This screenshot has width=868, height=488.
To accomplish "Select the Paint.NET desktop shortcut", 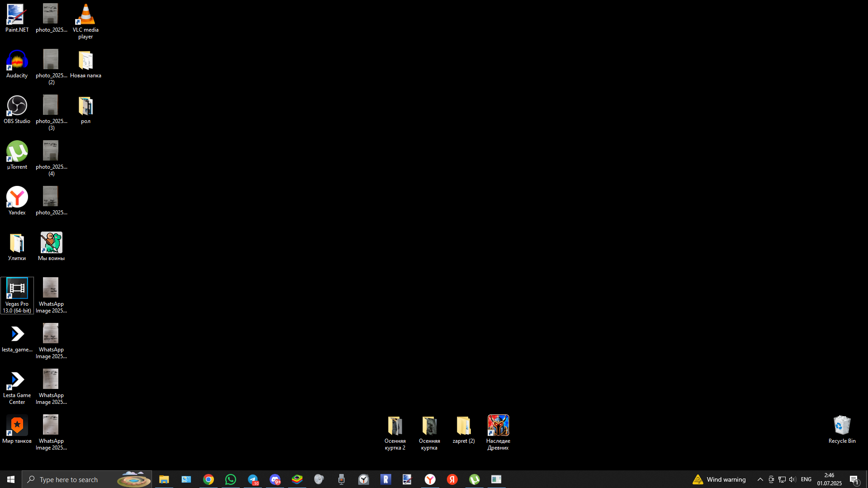I will click(x=17, y=19).
